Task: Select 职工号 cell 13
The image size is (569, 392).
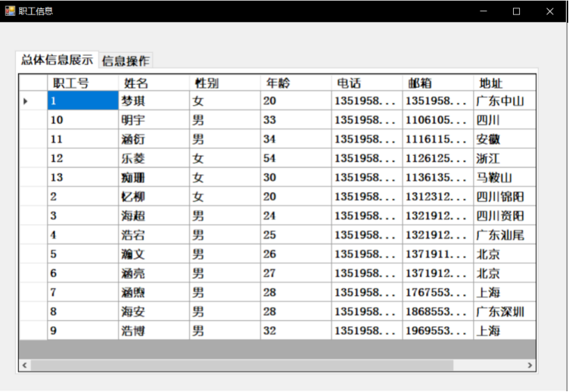Action: [x=82, y=178]
